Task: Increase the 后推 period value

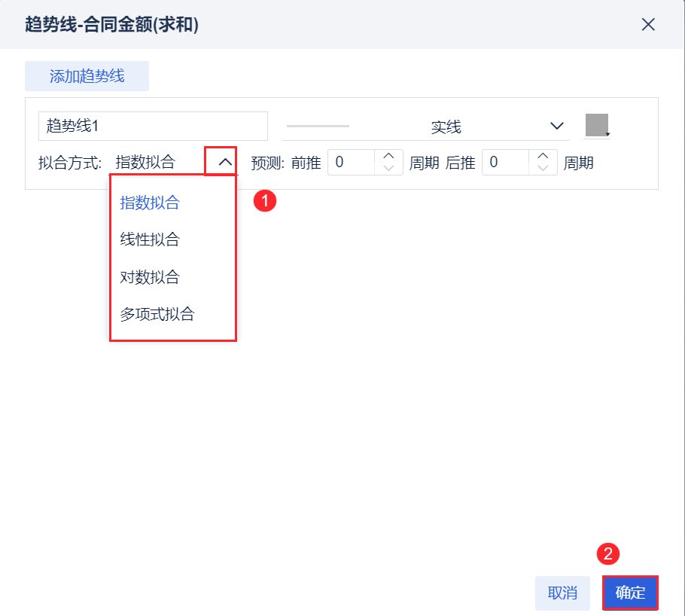Action: pyautogui.click(x=543, y=156)
